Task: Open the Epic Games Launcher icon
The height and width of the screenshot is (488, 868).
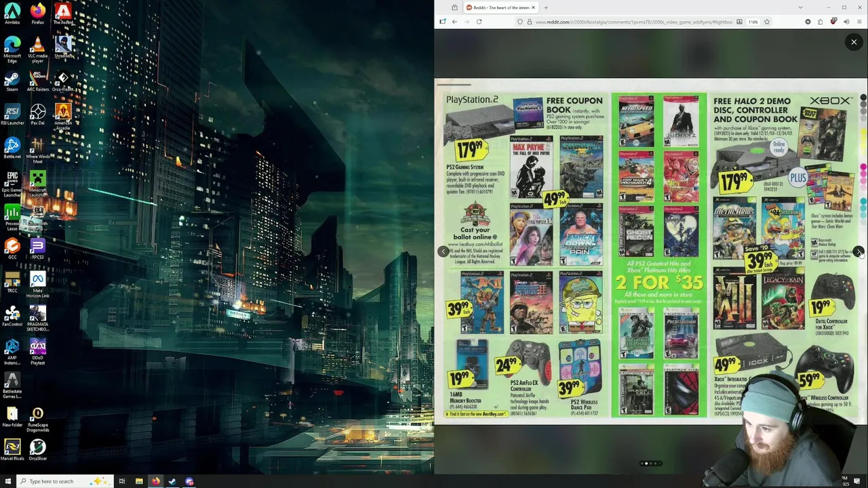Action: click(12, 184)
